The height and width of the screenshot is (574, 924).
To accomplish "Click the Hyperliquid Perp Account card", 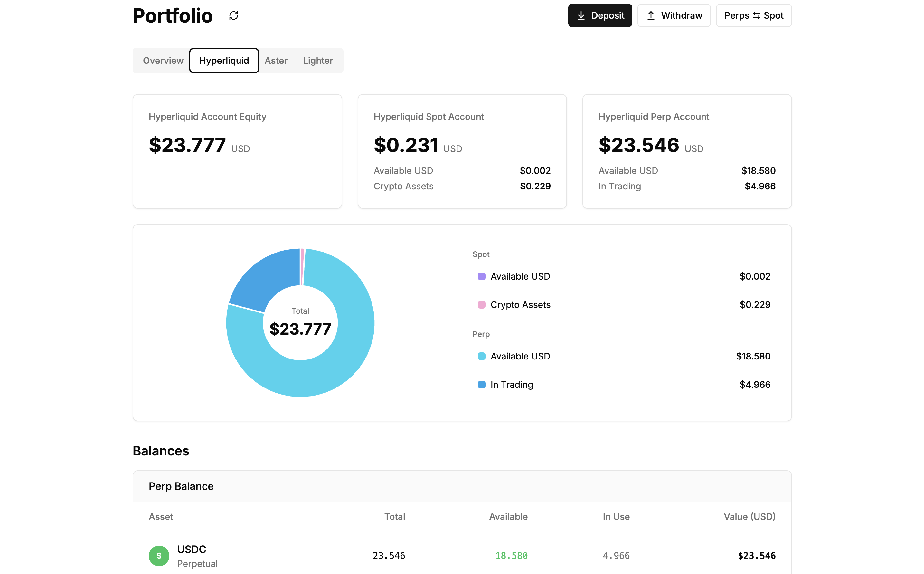I will [686, 151].
